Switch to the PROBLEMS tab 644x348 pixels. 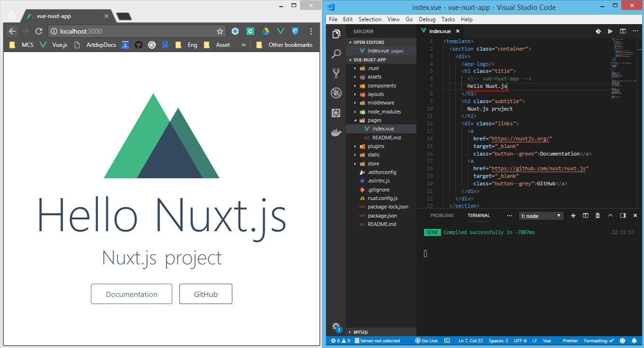point(442,215)
